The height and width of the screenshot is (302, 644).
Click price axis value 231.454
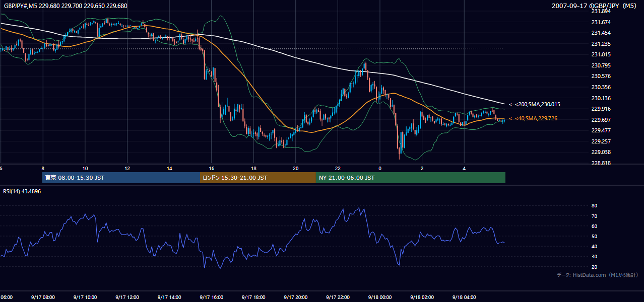tap(601, 33)
